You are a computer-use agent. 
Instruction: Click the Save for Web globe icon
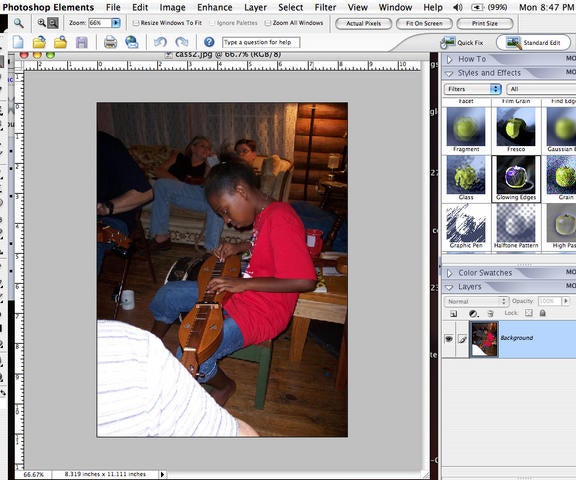tap(132, 42)
